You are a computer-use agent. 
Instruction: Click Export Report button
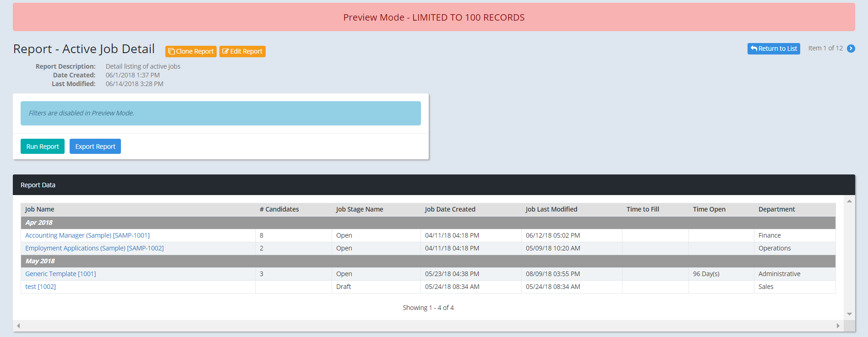[x=95, y=147]
